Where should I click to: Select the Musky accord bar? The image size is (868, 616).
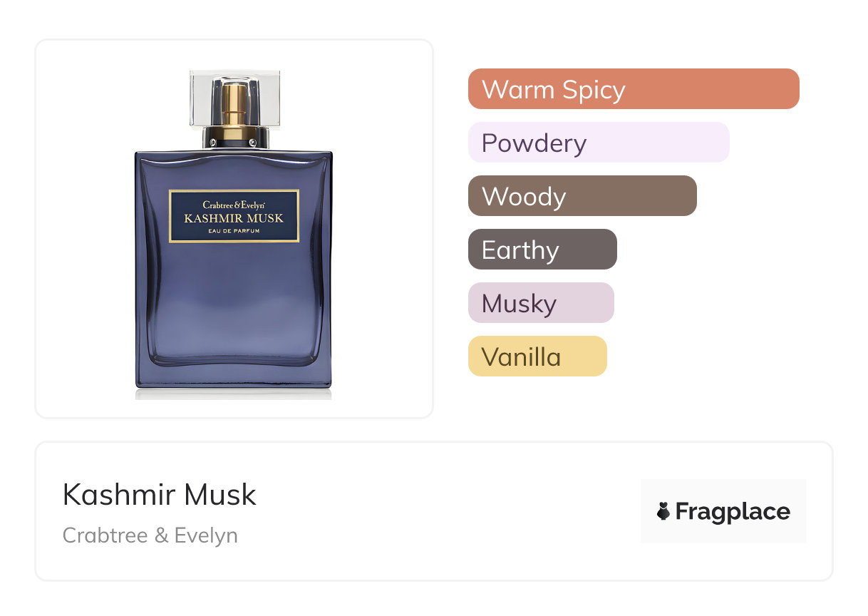(541, 303)
